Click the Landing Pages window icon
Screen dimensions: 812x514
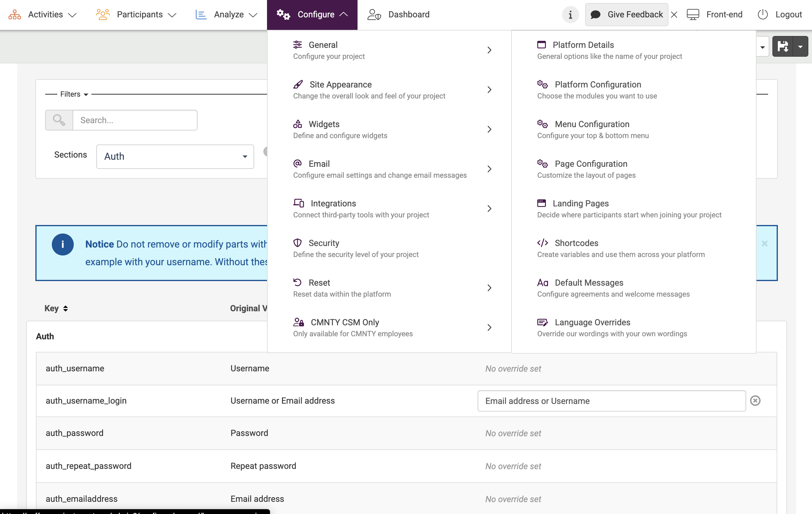click(541, 203)
